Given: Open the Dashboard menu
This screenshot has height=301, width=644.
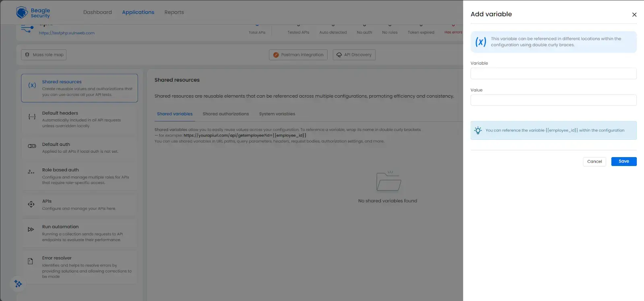Looking at the screenshot, I should pos(97,12).
